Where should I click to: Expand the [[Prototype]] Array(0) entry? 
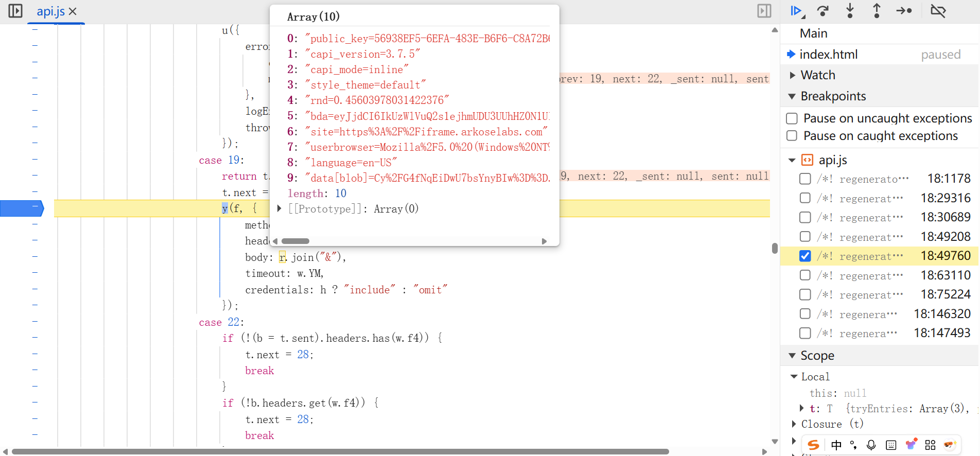pyautogui.click(x=279, y=208)
